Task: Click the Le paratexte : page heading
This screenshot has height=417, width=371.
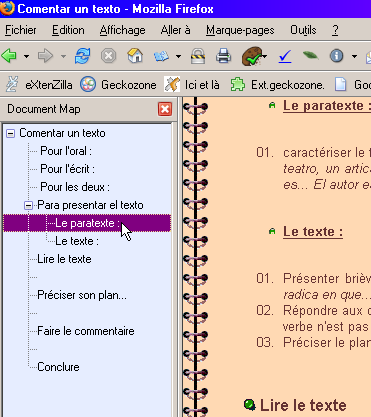Action: coord(327,106)
